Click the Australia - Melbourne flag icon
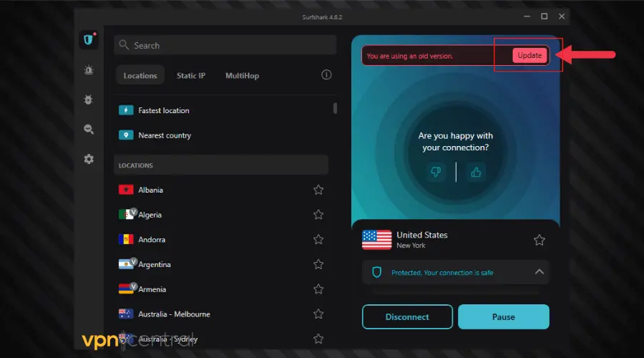644x358 pixels. (126, 314)
